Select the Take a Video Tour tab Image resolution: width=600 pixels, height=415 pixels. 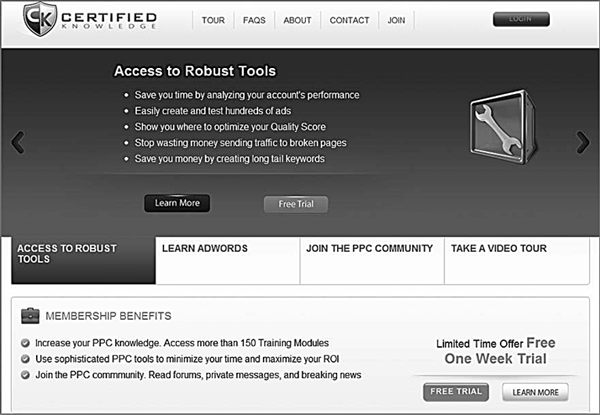[517, 260]
